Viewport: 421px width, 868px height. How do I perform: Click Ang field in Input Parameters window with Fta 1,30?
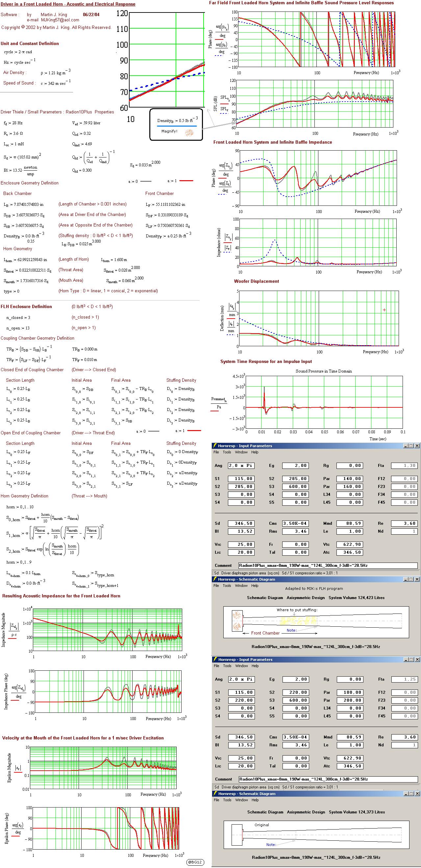[241, 465]
